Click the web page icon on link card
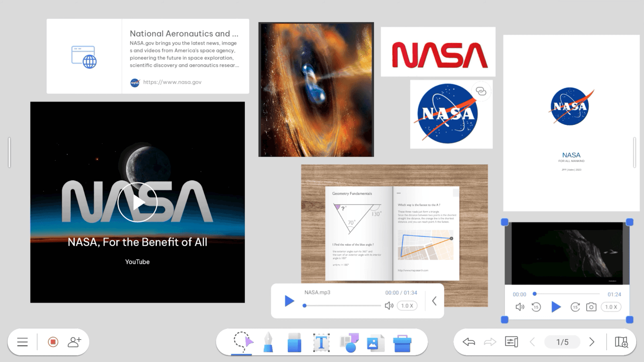The image size is (644, 362). coord(84,57)
